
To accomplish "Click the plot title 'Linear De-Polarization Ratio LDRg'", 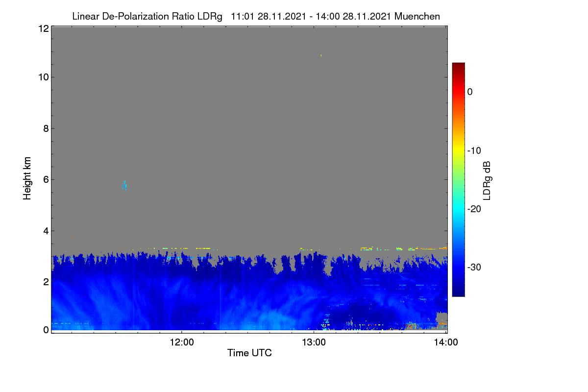I will point(147,17).
